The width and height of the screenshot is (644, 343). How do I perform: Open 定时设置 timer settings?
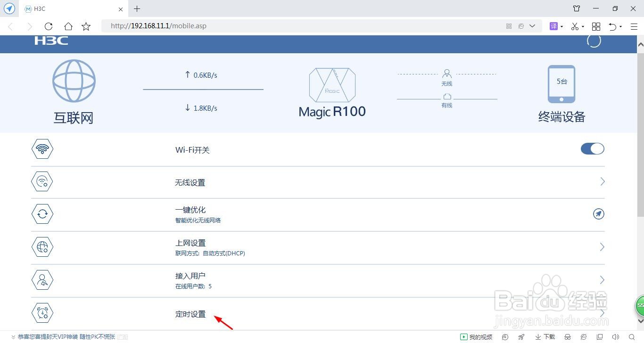pos(318,314)
